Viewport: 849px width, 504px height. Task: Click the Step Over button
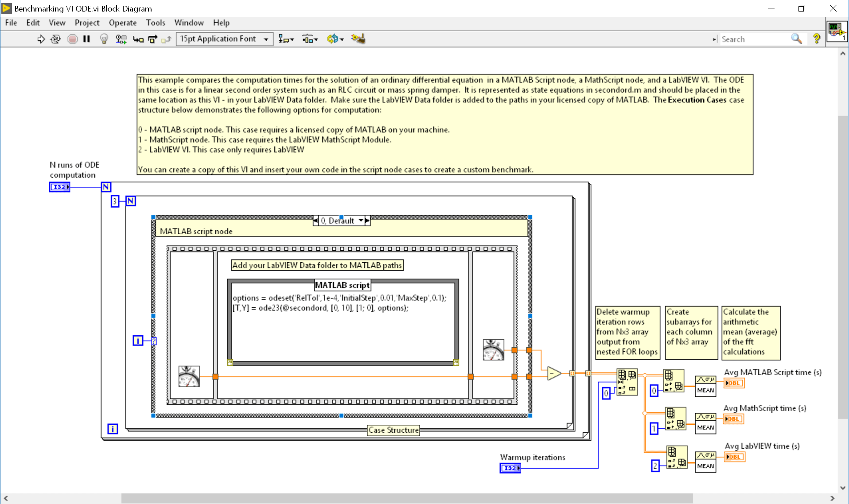coord(152,39)
